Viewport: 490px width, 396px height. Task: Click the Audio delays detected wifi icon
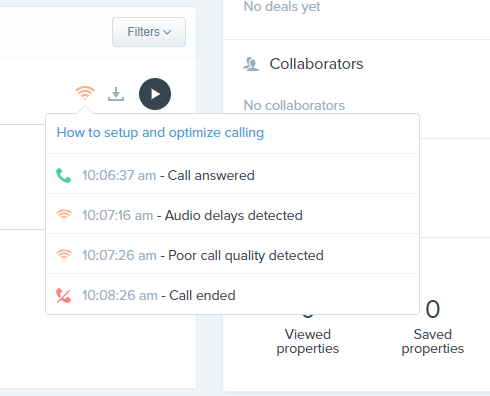click(x=64, y=215)
